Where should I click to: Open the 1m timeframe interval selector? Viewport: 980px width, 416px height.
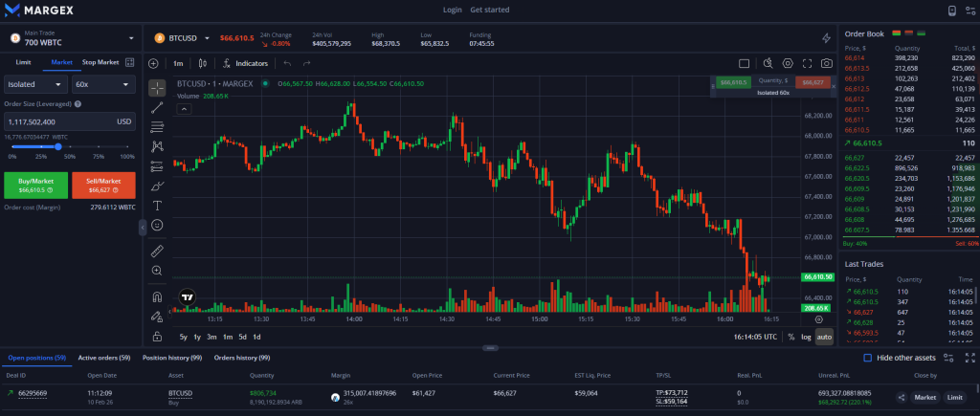[x=178, y=63]
